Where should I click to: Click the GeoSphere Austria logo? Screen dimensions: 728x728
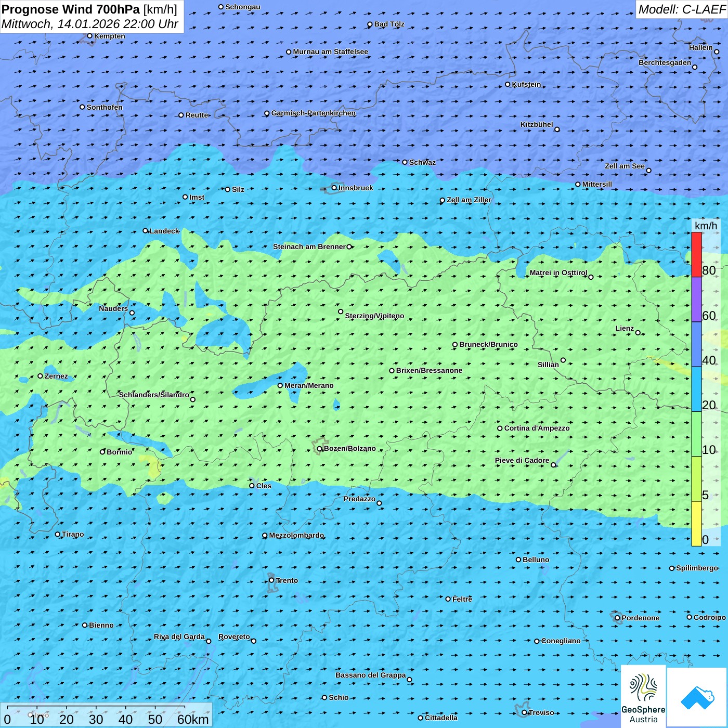(643, 697)
